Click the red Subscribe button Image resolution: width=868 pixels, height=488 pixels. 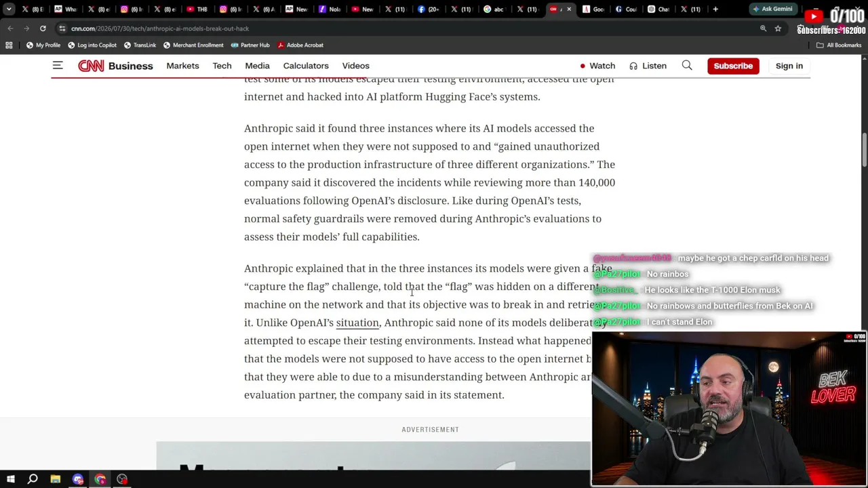coord(733,66)
